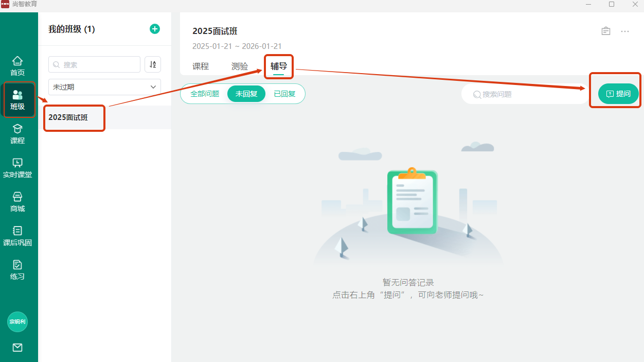Click the sort A-Z button
644x362 pixels.
[153, 64]
